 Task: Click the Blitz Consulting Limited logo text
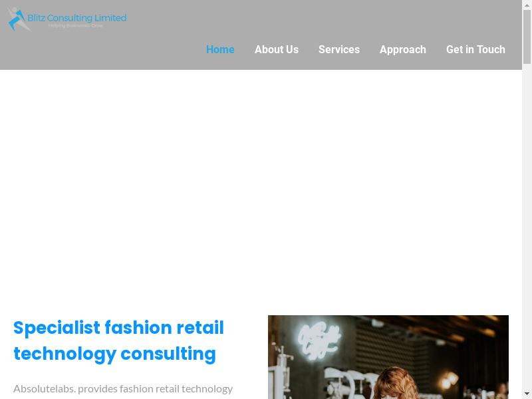pos(76,18)
